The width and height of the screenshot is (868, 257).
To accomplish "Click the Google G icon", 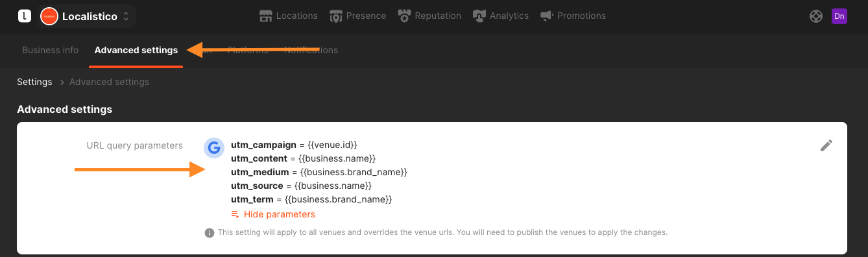I will (214, 148).
